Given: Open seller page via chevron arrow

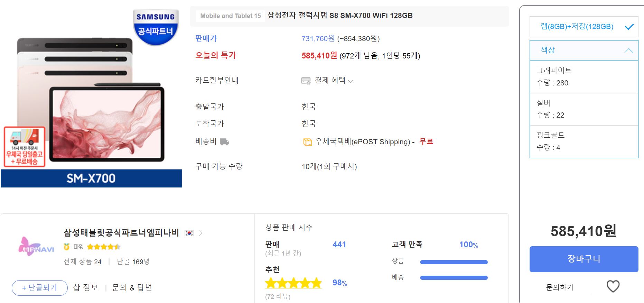Looking at the screenshot, I should pyautogui.click(x=200, y=233).
